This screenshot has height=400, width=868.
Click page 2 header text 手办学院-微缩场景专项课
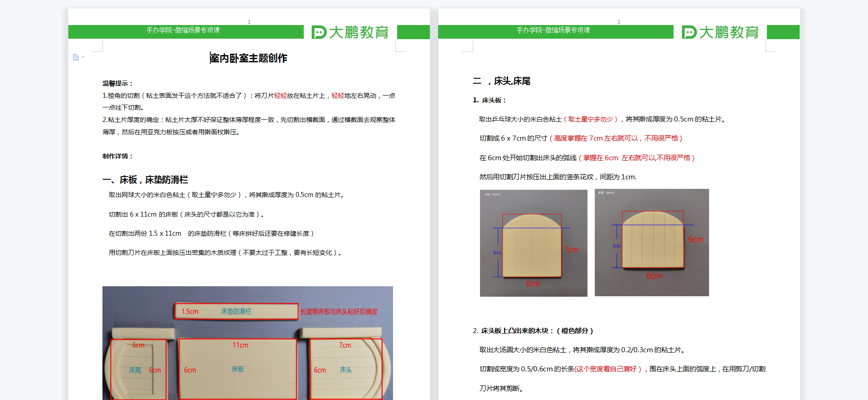coord(553,30)
